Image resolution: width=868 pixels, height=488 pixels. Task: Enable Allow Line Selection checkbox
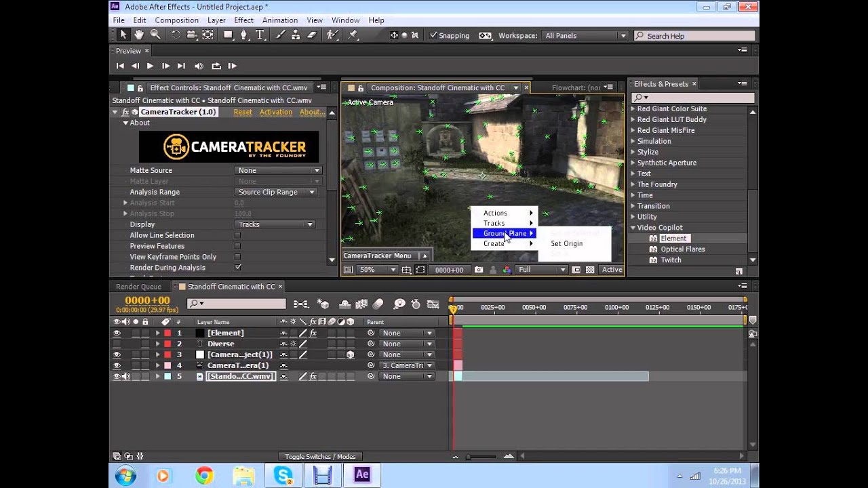click(237, 235)
